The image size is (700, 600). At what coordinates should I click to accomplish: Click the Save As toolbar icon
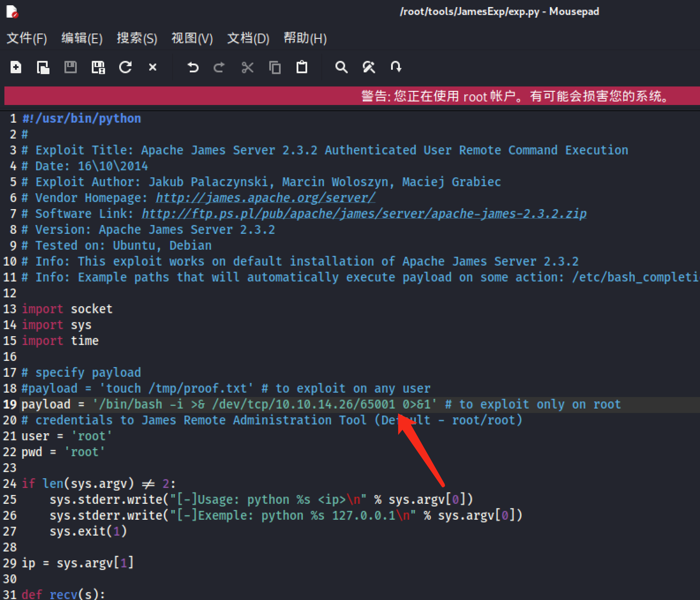(98, 67)
